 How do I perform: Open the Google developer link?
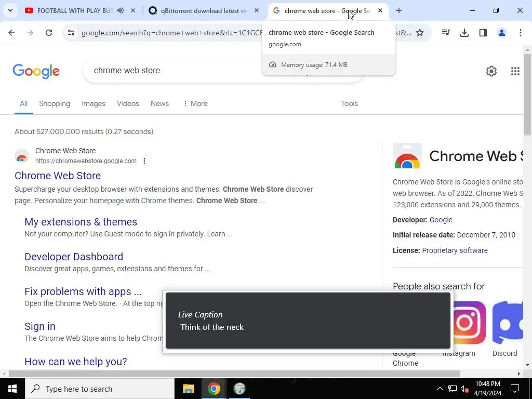(x=441, y=220)
